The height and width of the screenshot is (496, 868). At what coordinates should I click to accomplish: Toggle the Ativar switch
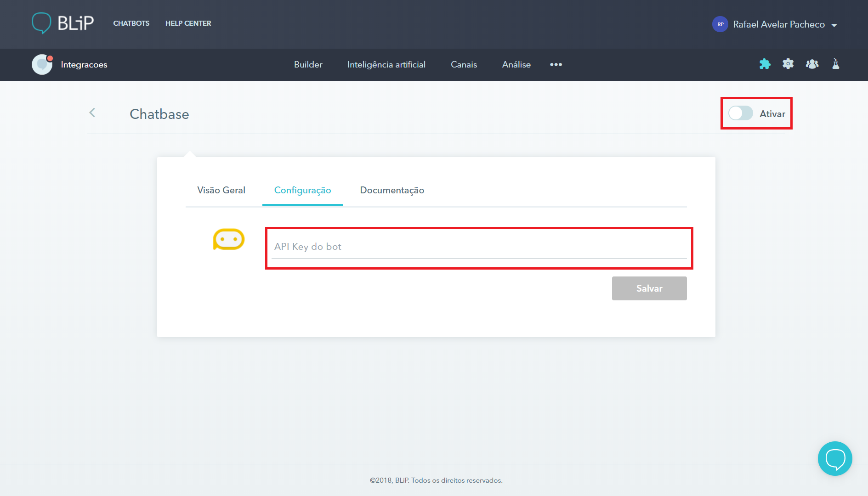(x=740, y=113)
